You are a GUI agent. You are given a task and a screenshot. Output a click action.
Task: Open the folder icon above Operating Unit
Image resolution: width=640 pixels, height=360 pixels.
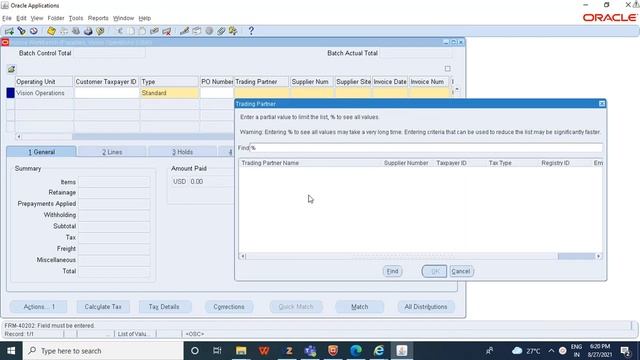(x=11, y=69)
